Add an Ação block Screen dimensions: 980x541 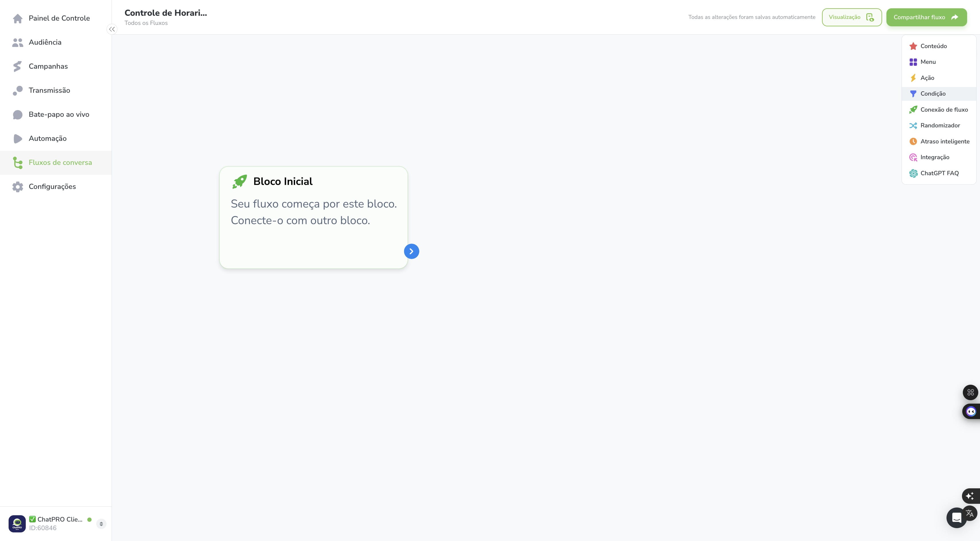[938, 78]
